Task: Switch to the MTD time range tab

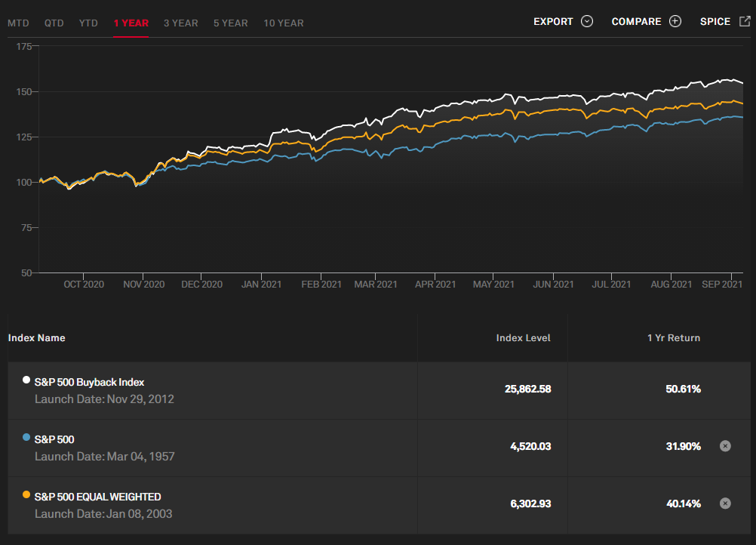Action: 18,23
